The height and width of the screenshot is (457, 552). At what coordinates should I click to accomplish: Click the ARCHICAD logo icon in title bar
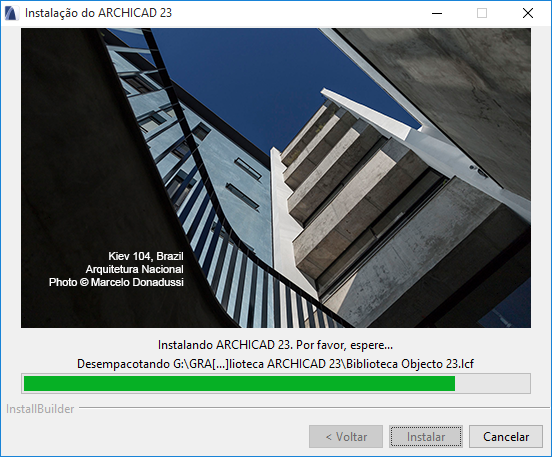(x=12, y=13)
